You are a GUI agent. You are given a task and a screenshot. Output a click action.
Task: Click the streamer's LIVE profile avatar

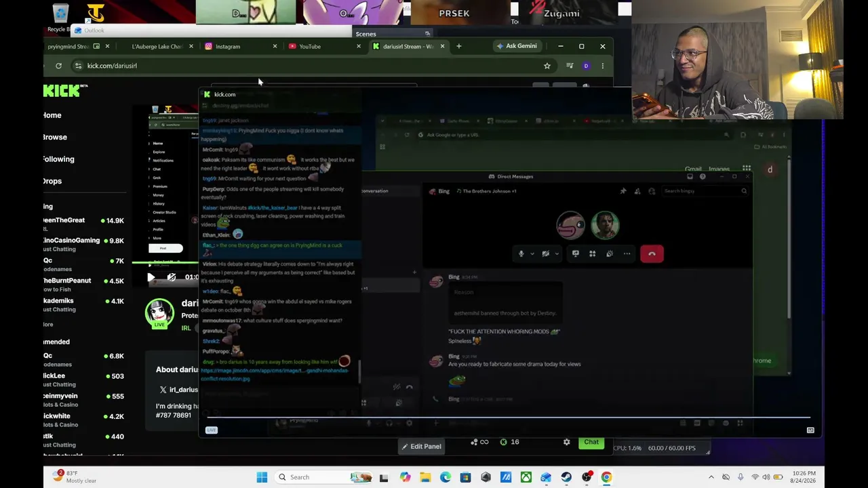(159, 313)
